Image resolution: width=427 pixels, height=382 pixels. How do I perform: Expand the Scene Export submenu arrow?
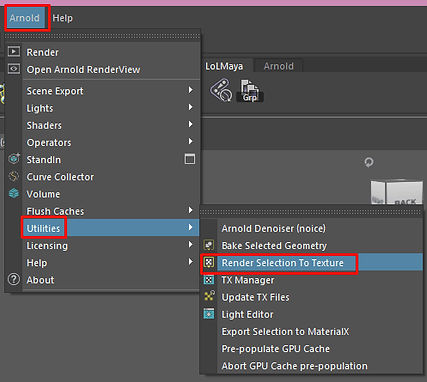click(190, 90)
